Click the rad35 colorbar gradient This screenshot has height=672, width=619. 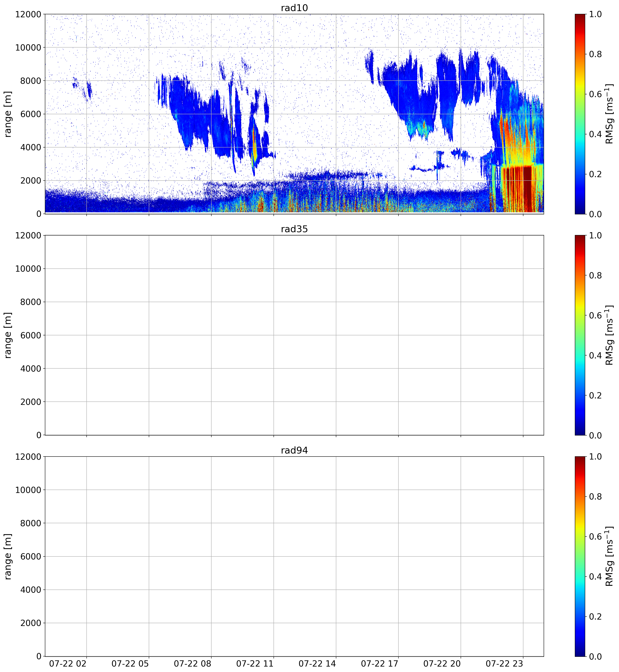click(580, 335)
